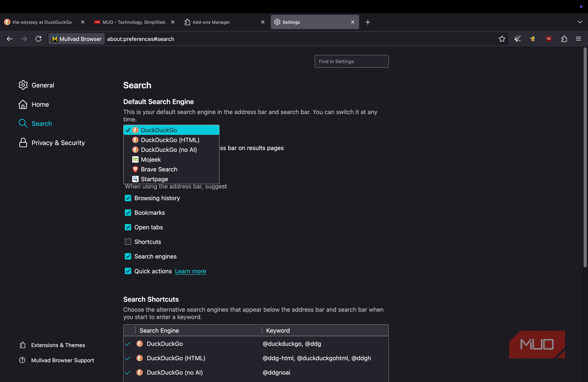Image resolution: width=588 pixels, height=382 pixels.
Task: Choose DuckDuckGo (no AI) in dropdown list
Action: tap(171, 150)
